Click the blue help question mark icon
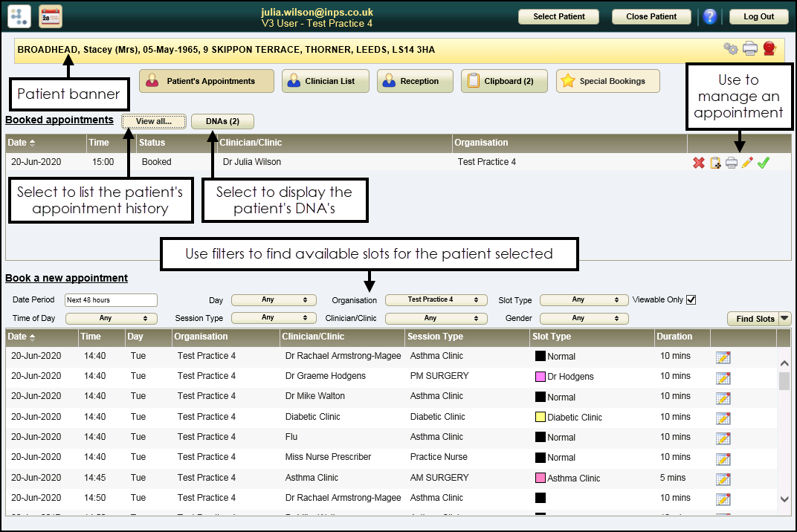This screenshot has height=532, width=797. click(710, 16)
